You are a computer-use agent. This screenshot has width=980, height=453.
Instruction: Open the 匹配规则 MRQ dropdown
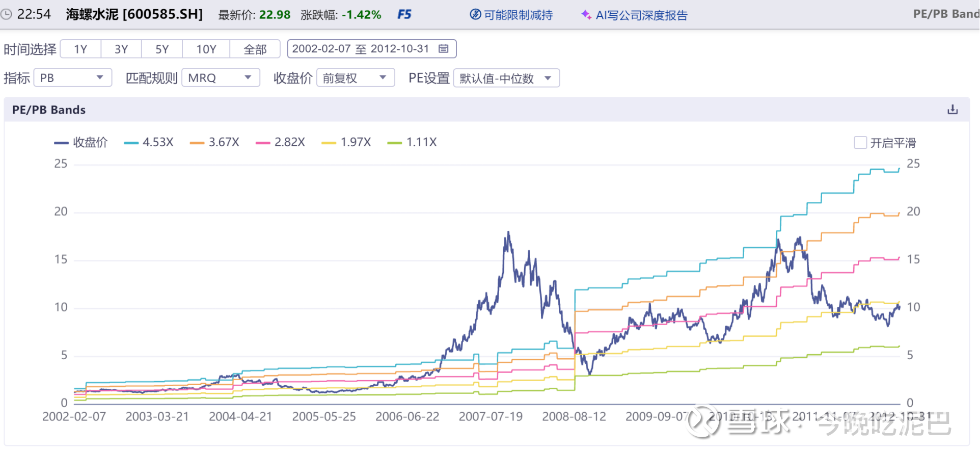pyautogui.click(x=221, y=78)
